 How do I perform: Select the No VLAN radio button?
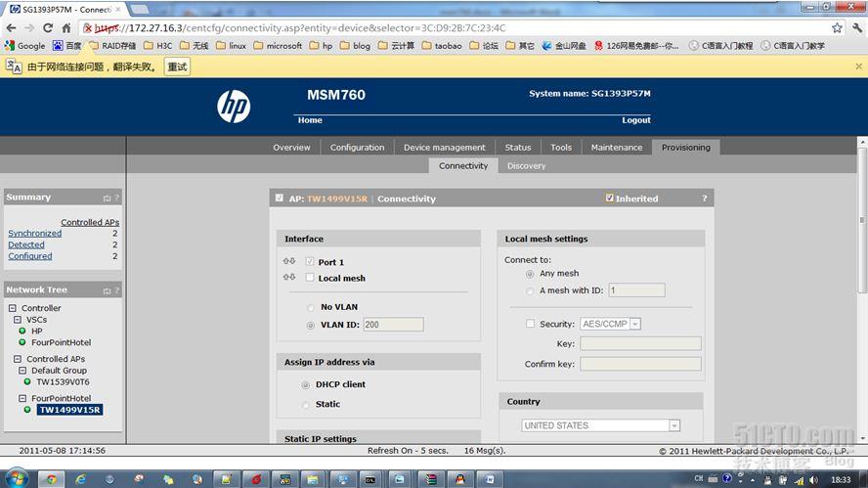click(x=311, y=307)
